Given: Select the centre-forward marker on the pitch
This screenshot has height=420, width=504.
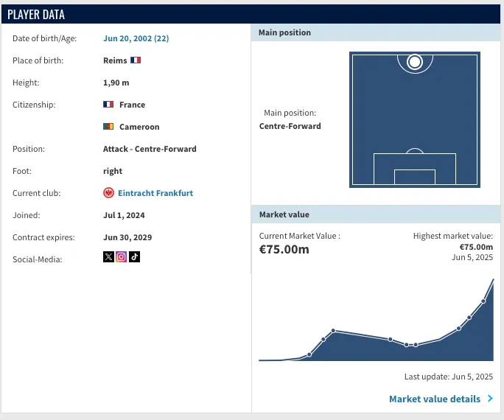Looking at the screenshot, I should 415,63.
